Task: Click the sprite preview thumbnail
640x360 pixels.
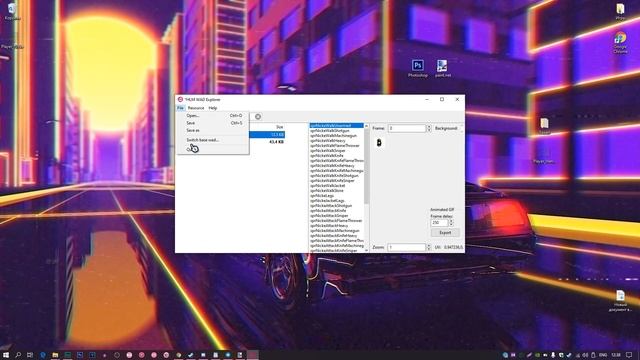Action: (x=379, y=142)
